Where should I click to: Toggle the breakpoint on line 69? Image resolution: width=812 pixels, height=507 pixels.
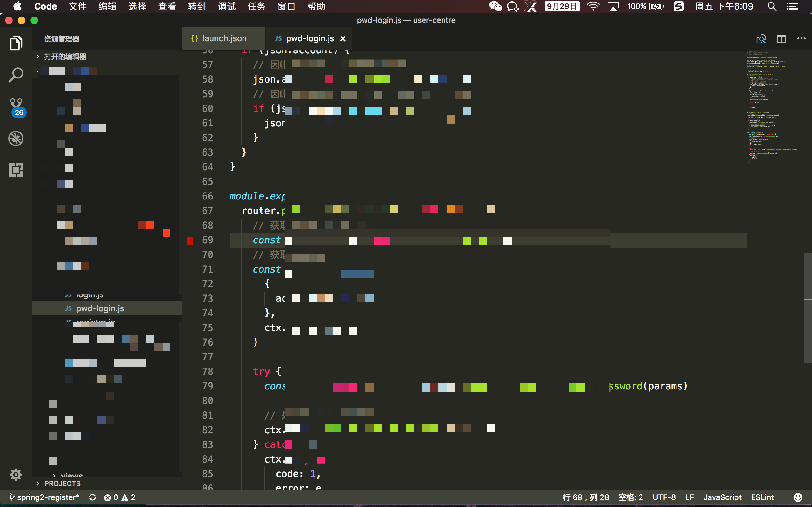(190, 241)
